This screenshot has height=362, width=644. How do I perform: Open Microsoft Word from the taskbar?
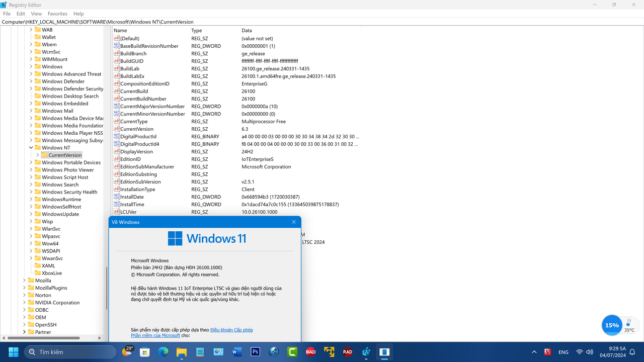pyautogui.click(x=237, y=352)
